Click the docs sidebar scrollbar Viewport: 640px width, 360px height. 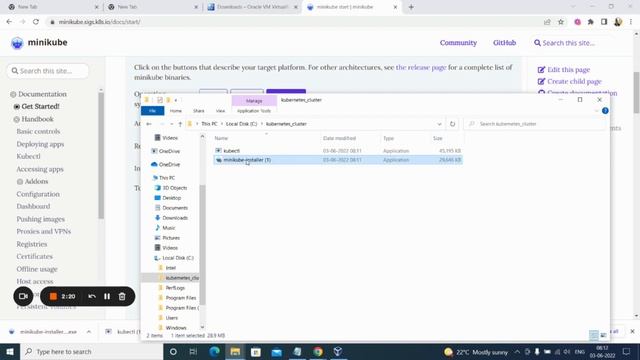coord(101,155)
